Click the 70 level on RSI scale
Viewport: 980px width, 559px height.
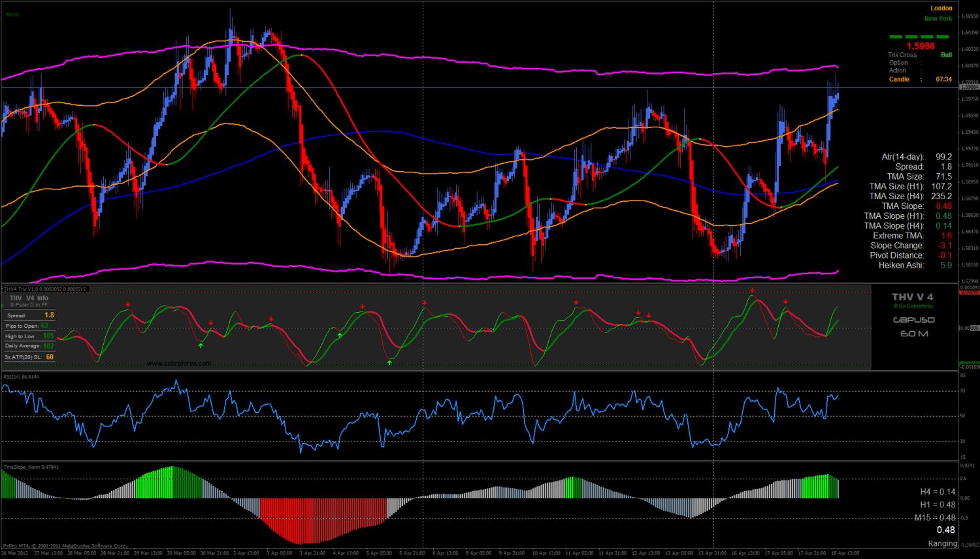pos(964,391)
